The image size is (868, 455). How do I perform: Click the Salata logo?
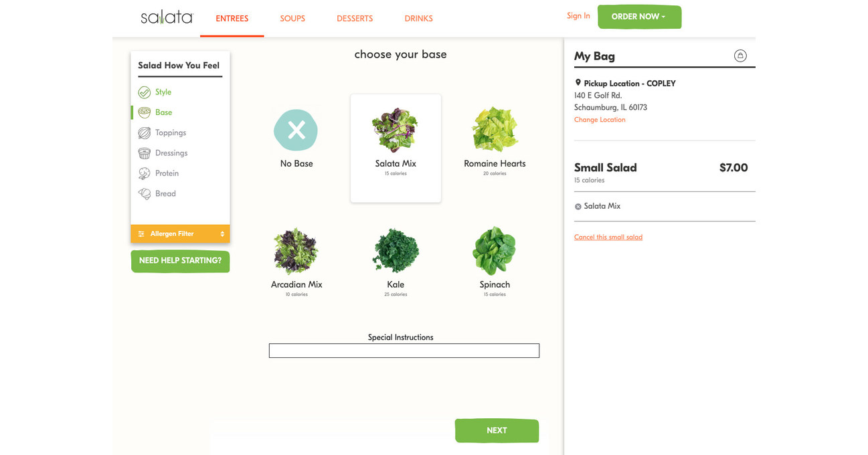coord(166,17)
